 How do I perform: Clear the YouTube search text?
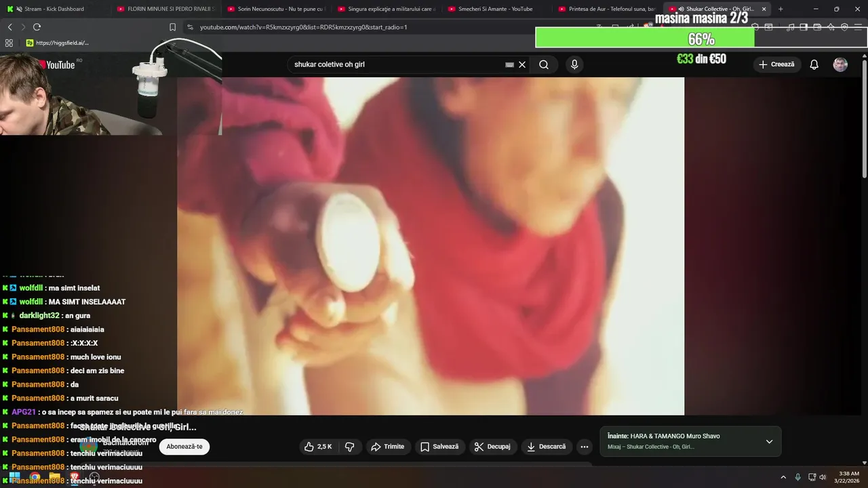522,64
